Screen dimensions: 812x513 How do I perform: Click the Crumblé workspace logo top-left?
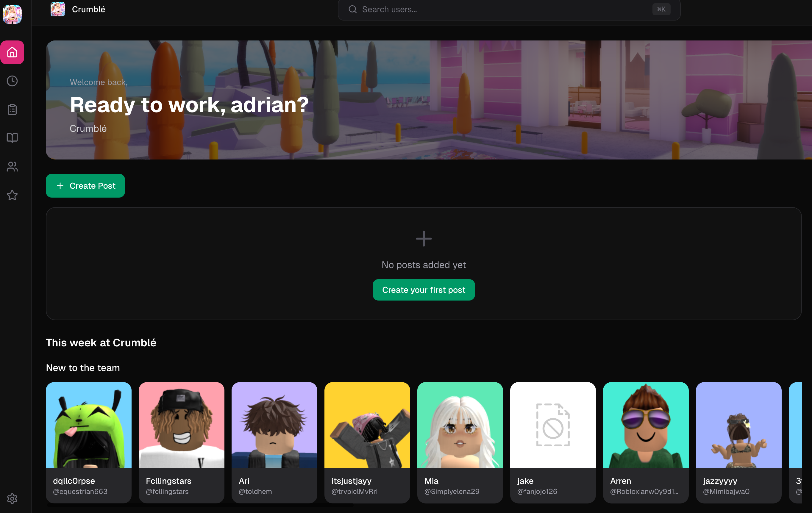[x=12, y=14]
